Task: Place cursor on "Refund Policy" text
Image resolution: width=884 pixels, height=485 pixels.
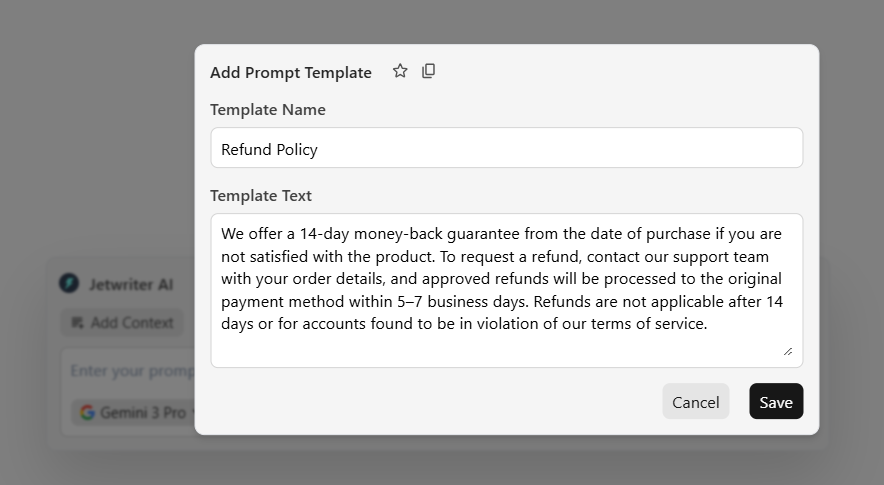Action: [x=270, y=150]
